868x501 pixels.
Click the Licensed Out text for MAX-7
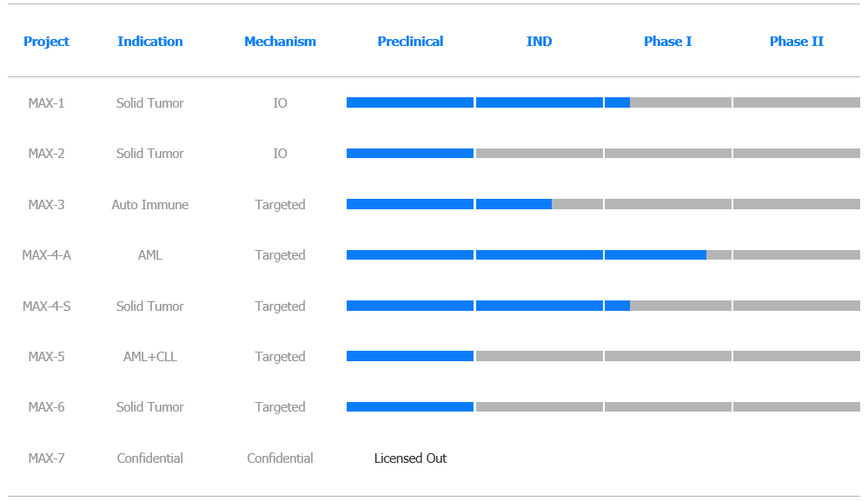(x=410, y=458)
